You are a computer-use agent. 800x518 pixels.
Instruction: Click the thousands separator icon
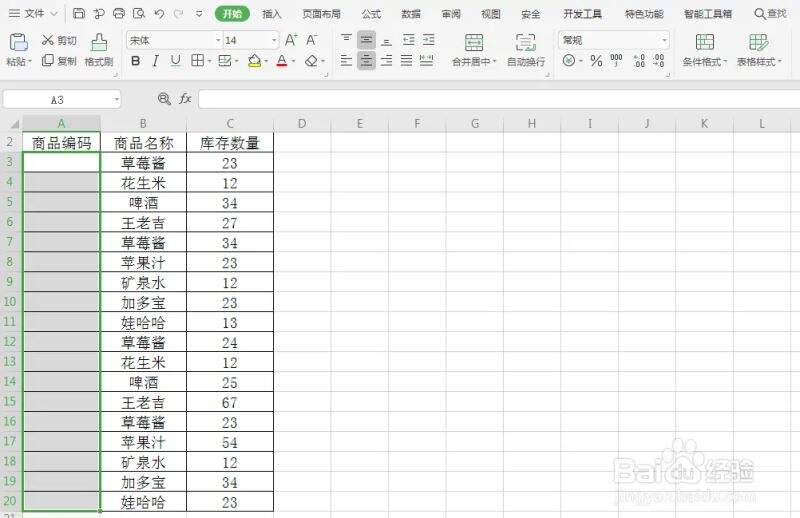pos(616,61)
